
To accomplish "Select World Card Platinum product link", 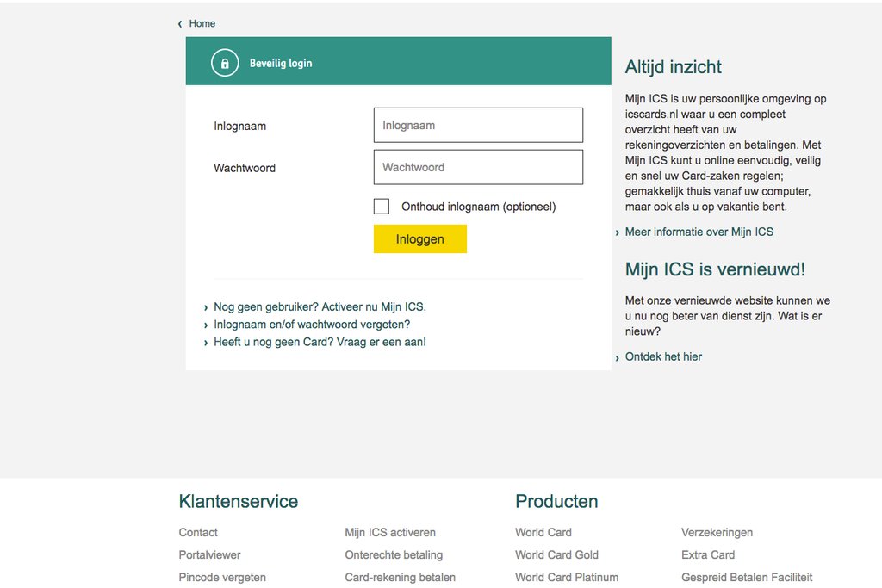I will (x=567, y=577).
